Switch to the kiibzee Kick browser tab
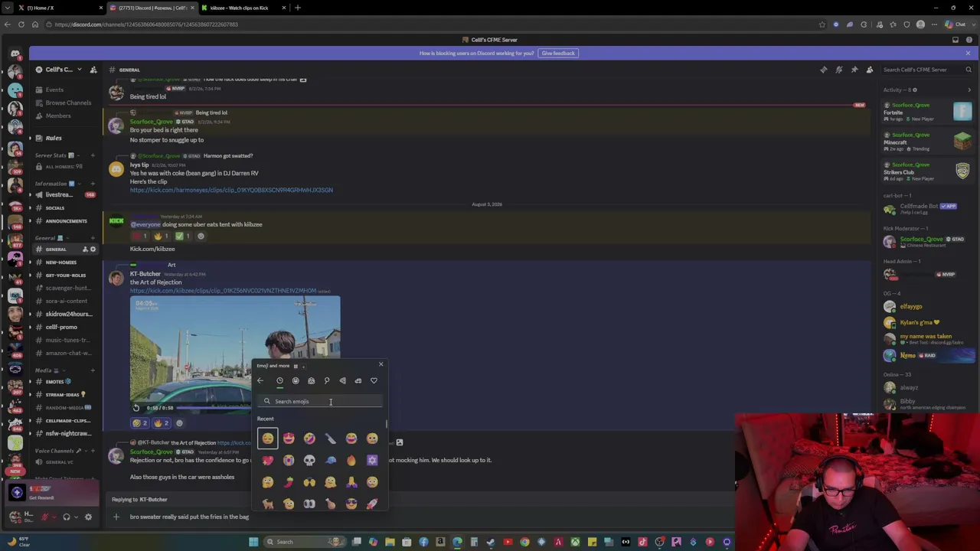Screen dimensions: 980x551 [x=243, y=8]
